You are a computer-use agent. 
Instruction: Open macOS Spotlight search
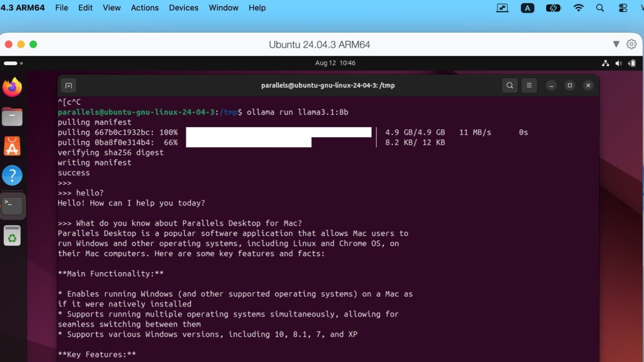point(600,8)
